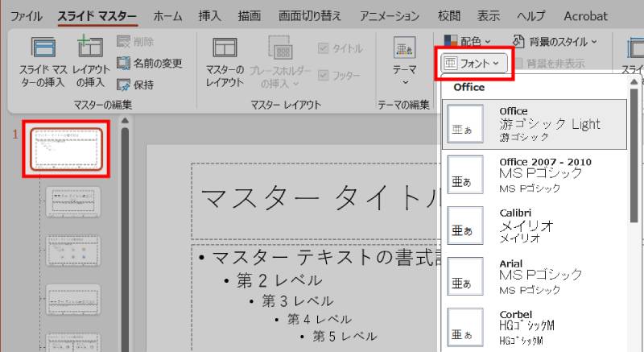This screenshot has width=644, height=352.
Task: Select Office 游ゴシック Light font theme
Action: tap(535, 125)
